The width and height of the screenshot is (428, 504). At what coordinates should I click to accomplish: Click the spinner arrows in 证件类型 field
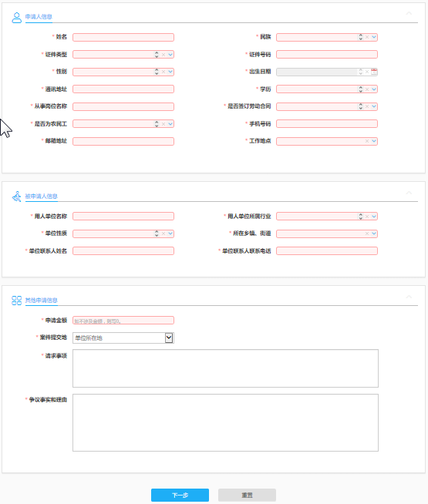(x=157, y=55)
